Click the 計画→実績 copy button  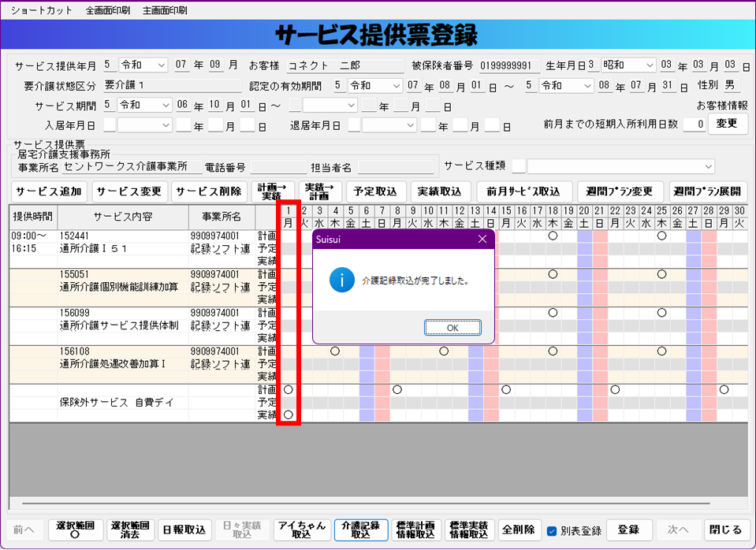272,191
